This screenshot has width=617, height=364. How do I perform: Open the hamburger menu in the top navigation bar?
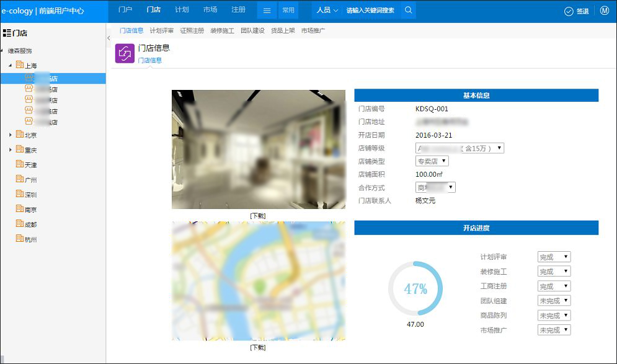267,9
